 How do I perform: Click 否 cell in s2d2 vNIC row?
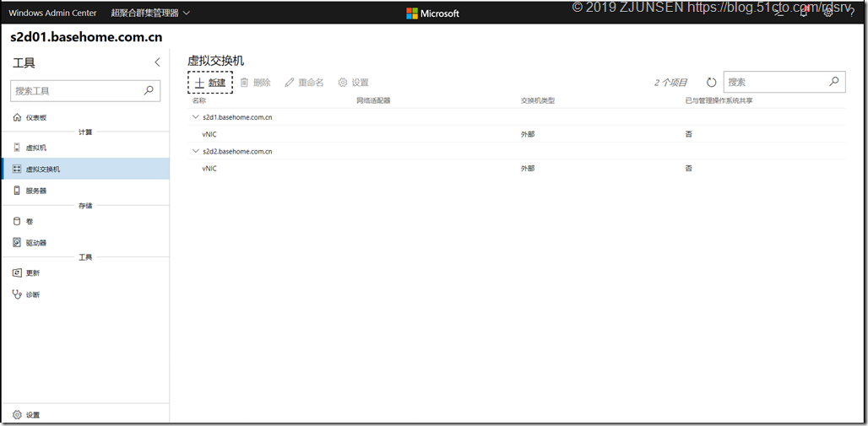pyautogui.click(x=689, y=168)
